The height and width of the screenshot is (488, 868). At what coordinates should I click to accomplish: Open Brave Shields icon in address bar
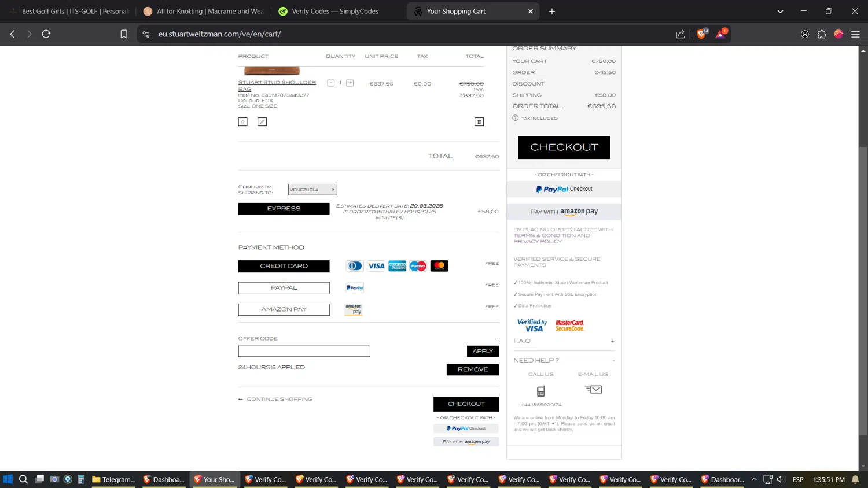[702, 34]
